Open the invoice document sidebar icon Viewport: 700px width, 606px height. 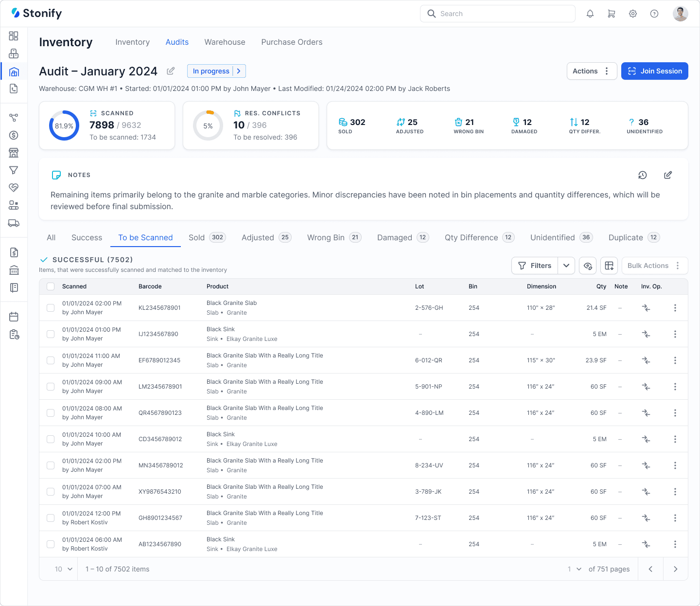click(x=14, y=252)
